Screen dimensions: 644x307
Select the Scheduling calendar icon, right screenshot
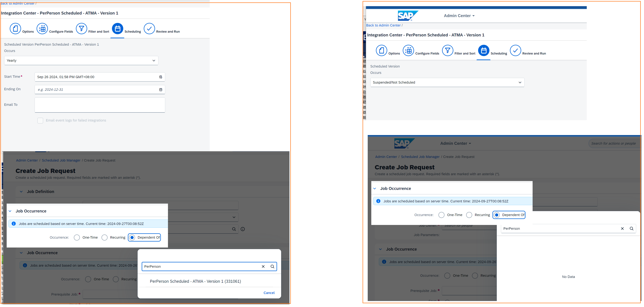pos(484,50)
